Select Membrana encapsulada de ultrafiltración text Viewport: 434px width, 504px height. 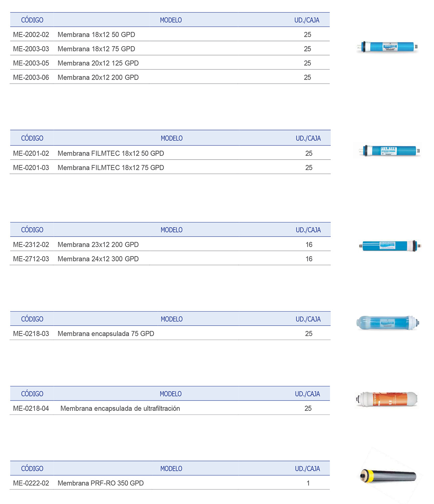(120, 409)
